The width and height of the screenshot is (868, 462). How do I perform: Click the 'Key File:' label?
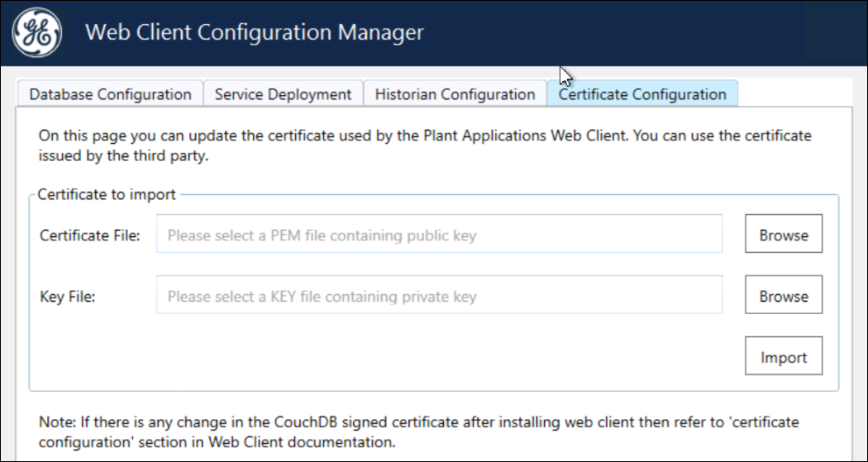tap(68, 297)
